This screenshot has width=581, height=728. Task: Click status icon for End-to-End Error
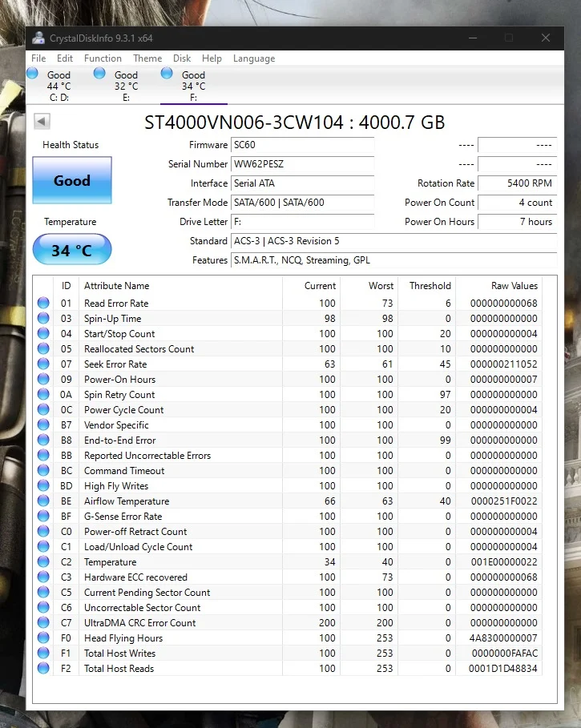point(43,440)
